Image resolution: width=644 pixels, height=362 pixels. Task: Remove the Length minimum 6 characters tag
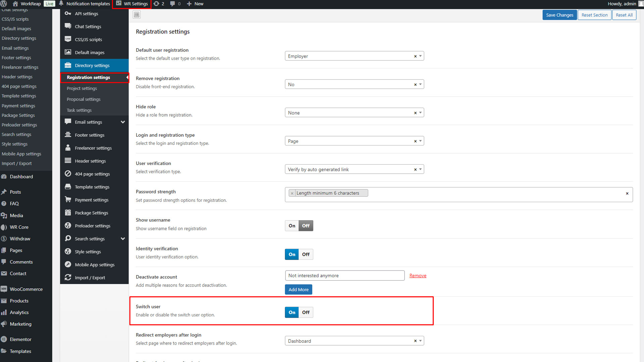(292, 193)
